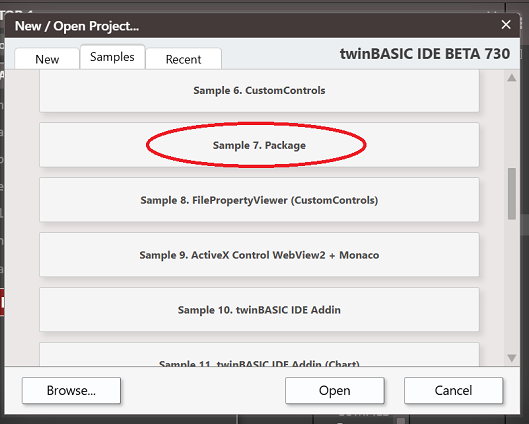Pick Sample 8. FilePropertyViewer (CustomControls)
The height and width of the screenshot is (424, 529).
259,200
